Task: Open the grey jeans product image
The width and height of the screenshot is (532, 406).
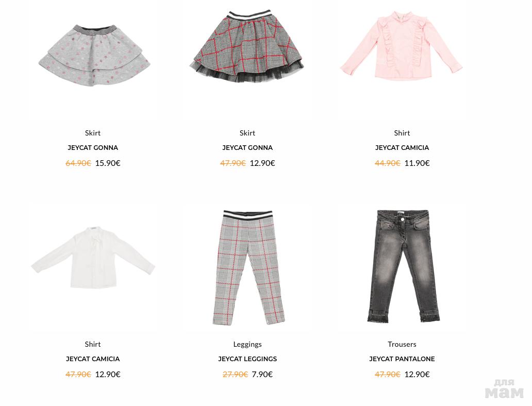Action: tap(403, 266)
